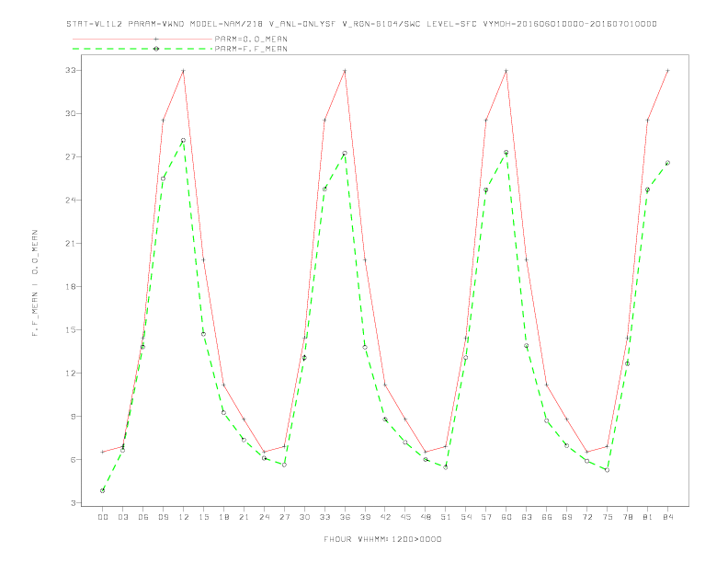Select the green dashed line legend sample
The width and height of the screenshot is (728, 563).
(142, 49)
